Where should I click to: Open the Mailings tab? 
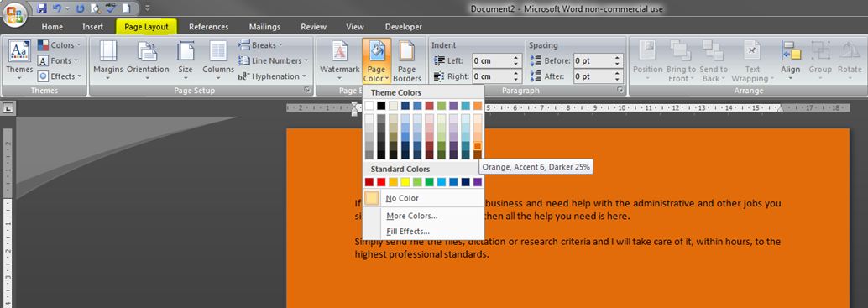coord(264,27)
